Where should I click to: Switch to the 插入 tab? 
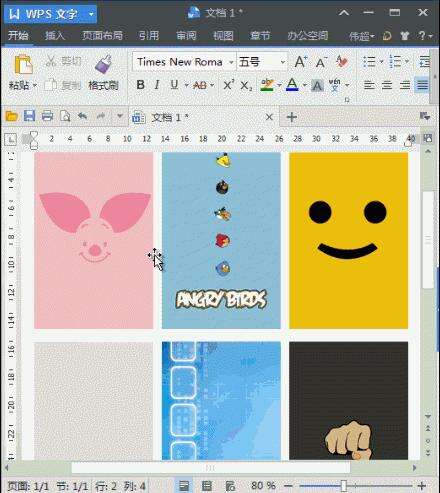(55, 35)
